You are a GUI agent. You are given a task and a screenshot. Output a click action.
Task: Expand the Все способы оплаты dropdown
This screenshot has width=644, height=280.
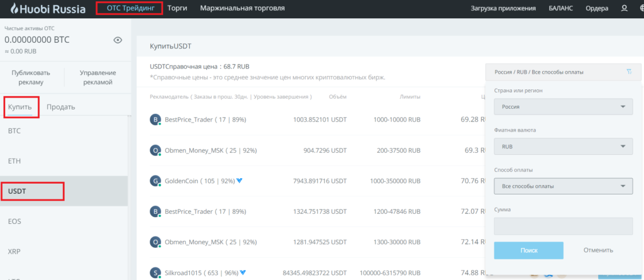pos(563,186)
